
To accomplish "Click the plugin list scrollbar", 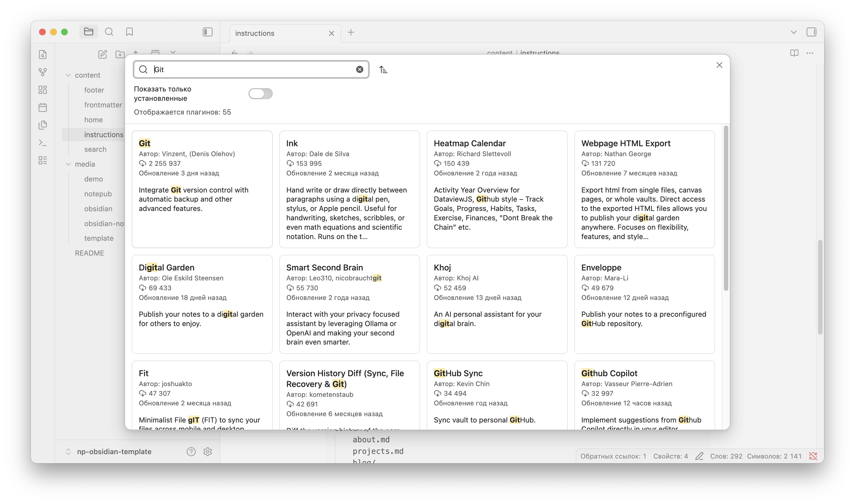I will pos(726,208).
